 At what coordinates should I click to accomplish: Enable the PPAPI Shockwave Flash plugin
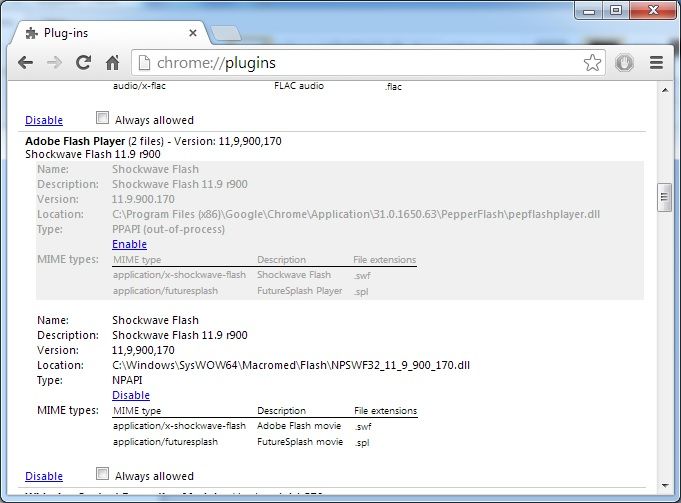pos(129,244)
